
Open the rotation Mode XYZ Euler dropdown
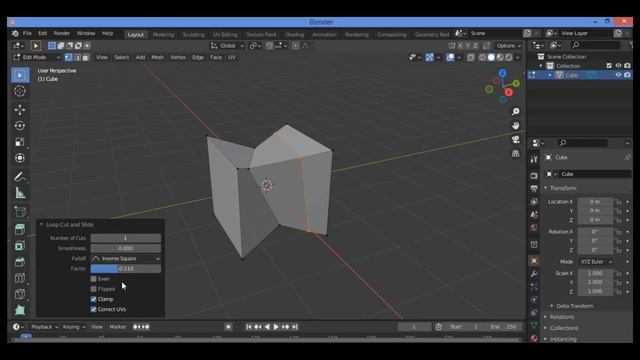point(596,262)
